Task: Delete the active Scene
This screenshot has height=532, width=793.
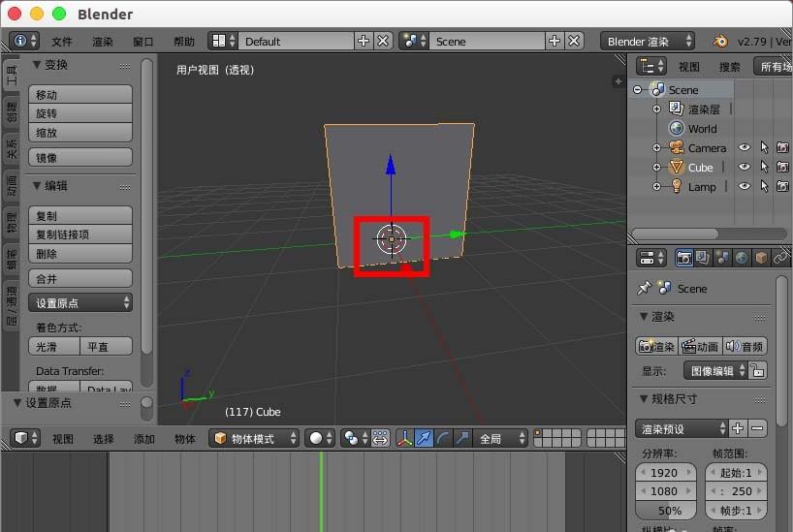Action: [x=574, y=41]
